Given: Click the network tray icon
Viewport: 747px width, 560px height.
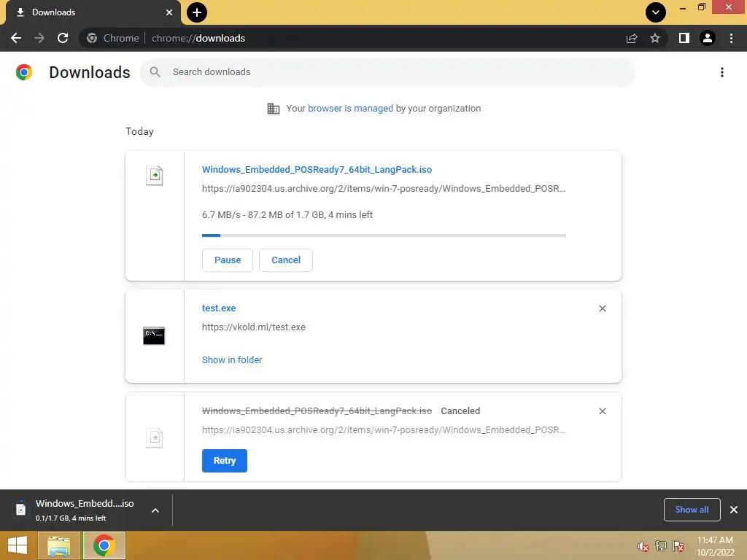Looking at the screenshot, I should pyautogui.click(x=661, y=546).
